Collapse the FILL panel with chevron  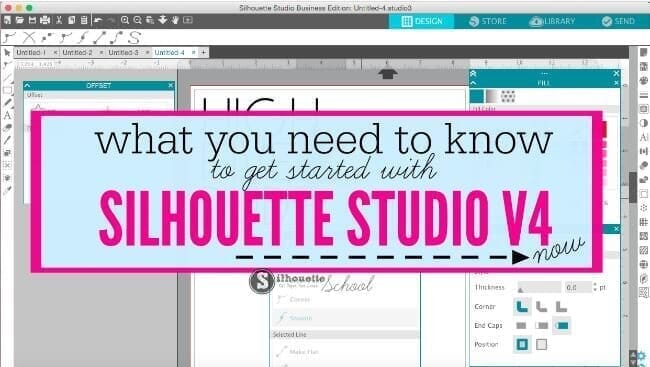pos(473,83)
